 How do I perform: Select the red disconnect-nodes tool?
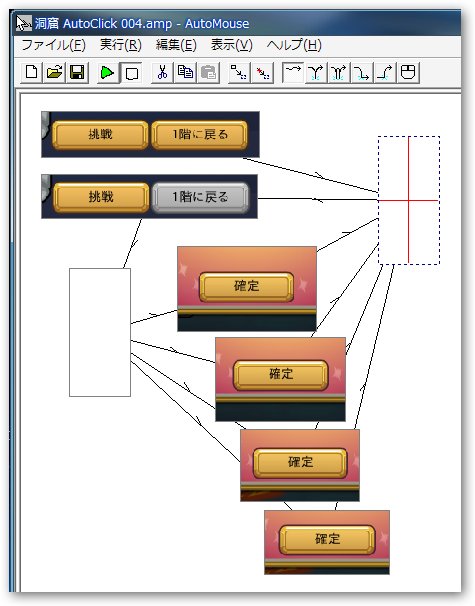pyautogui.click(x=262, y=72)
